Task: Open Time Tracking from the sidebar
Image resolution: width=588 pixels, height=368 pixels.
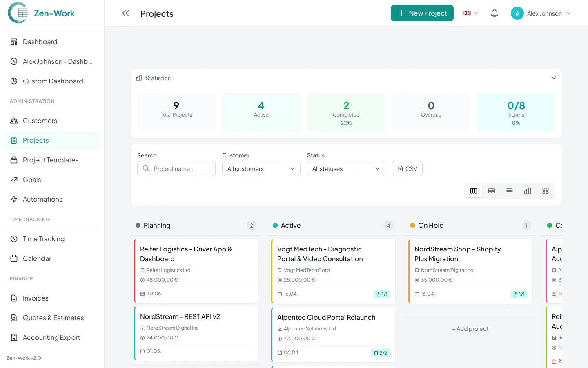Action: click(43, 239)
